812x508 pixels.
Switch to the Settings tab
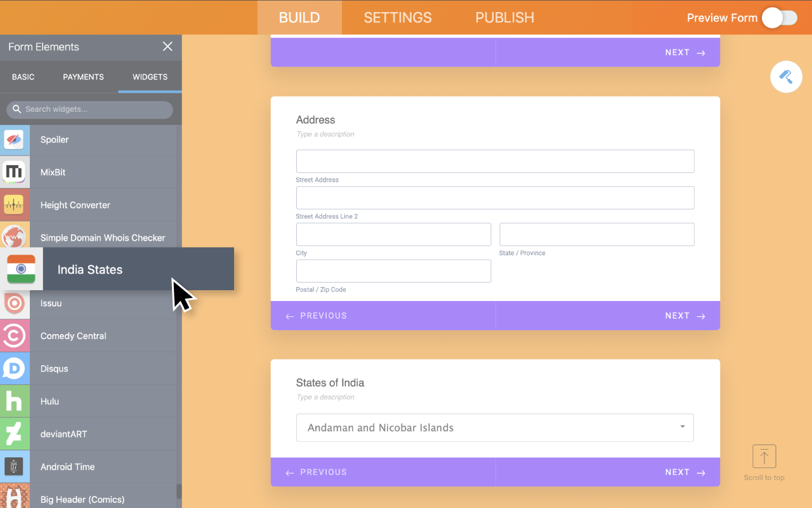coord(398,18)
